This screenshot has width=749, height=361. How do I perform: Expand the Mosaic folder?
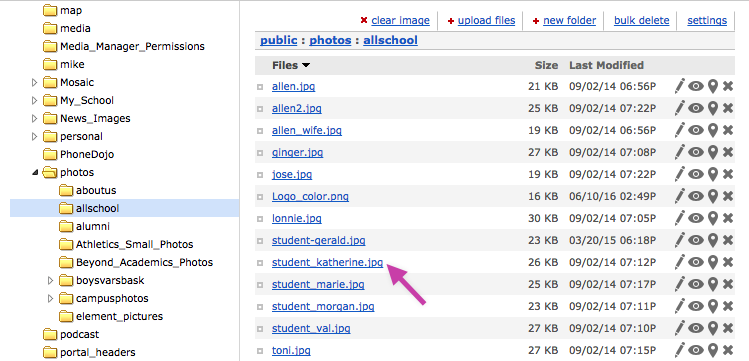pos(34,82)
